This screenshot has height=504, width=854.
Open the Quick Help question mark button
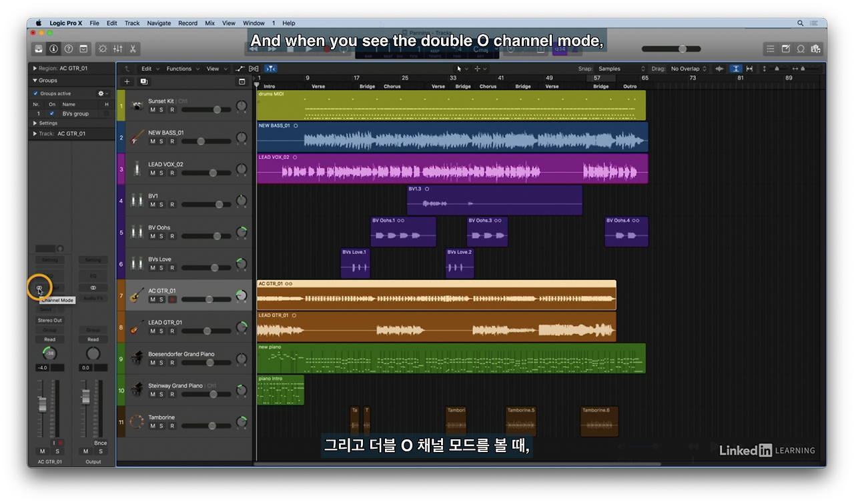coord(68,49)
